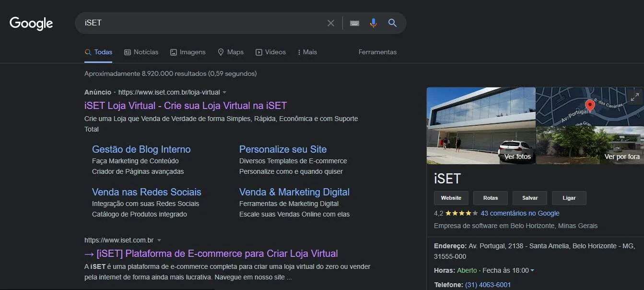Click https://www.iset.com.br/loja-virtual ad URL text

(169, 92)
